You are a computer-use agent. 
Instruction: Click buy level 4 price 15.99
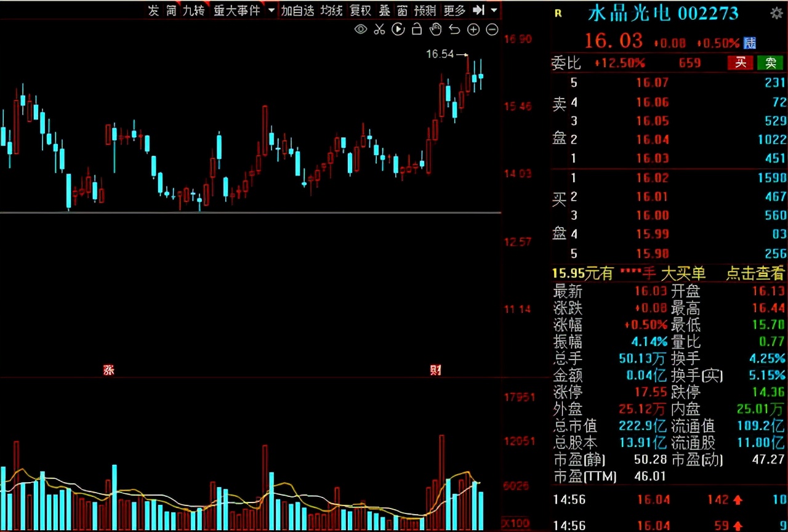coord(653,235)
